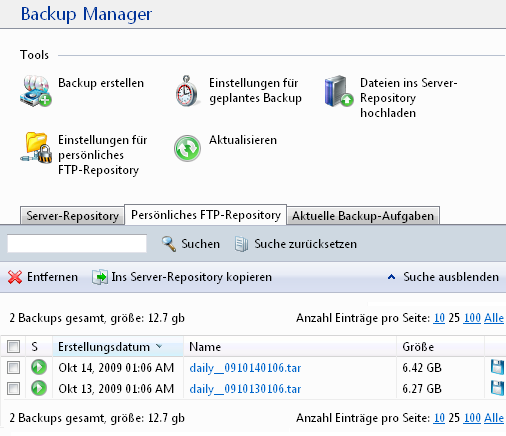The width and height of the screenshot is (506, 436).
Task: Click the Backup erstellen link
Action: (101, 83)
